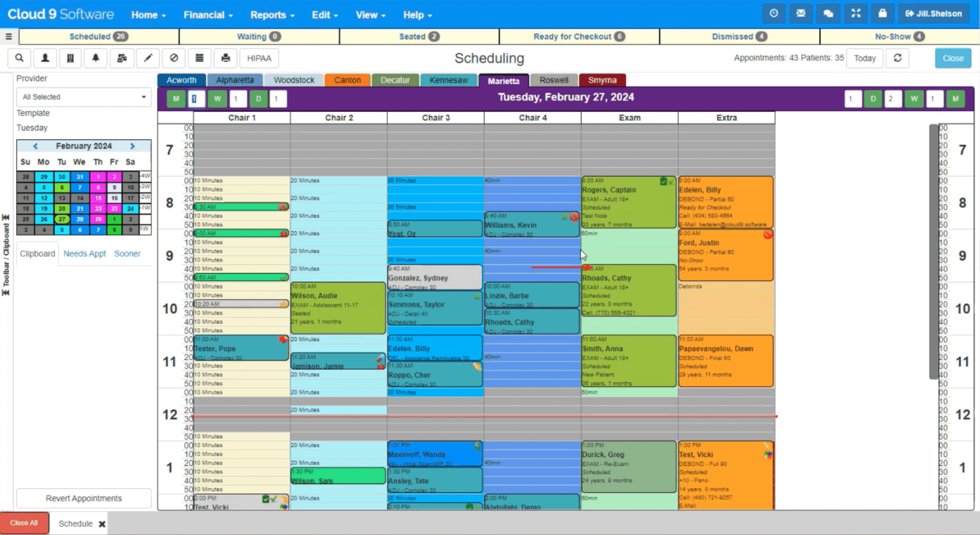Show the Scheduled 26 status list

[x=99, y=36]
